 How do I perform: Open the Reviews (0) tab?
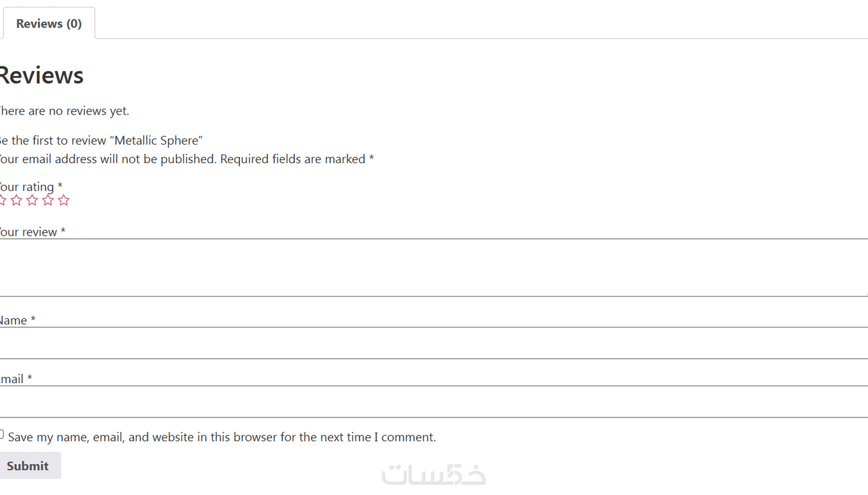pos(49,23)
